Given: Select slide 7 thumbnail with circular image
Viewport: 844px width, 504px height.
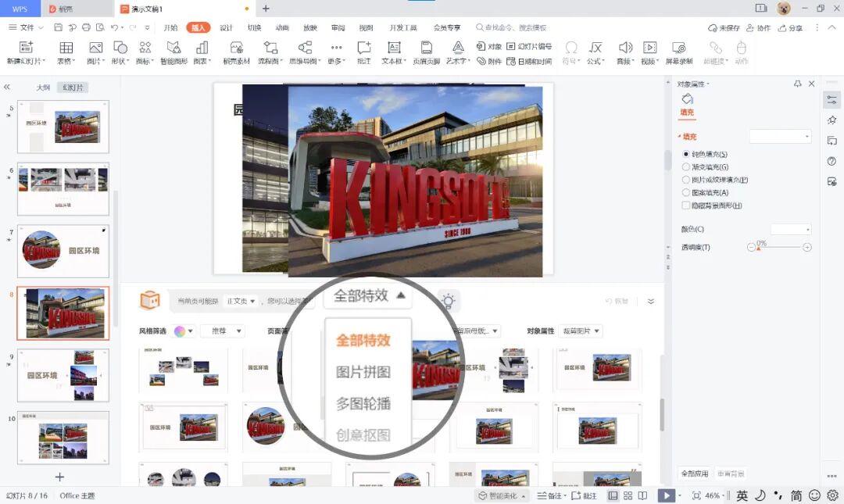Looking at the screenshot, I should click(63, 251).
